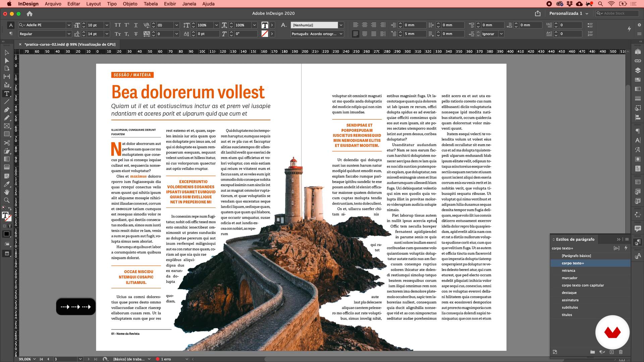Select the Eyedropper tool
Viewport: 644px width, 362px height.
click(x=7, y=184)
